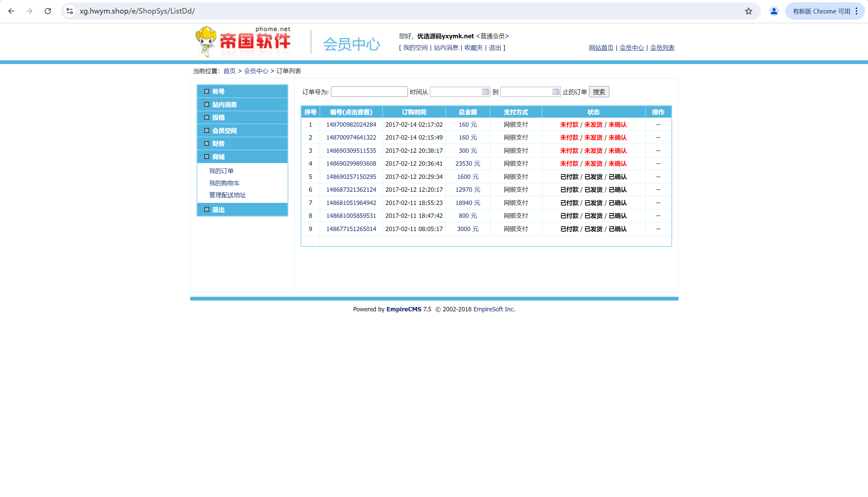Screen dimensions: 868x497
Task: Click 会员中心 in breadcrumb
Action: (256, 71)
